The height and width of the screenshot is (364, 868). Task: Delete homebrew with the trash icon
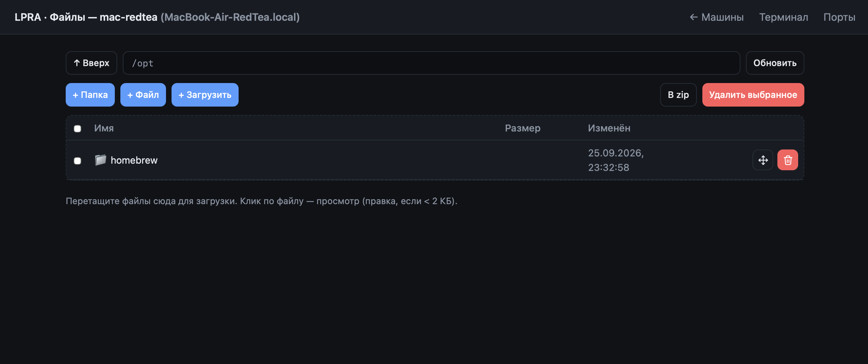point(788,160)
